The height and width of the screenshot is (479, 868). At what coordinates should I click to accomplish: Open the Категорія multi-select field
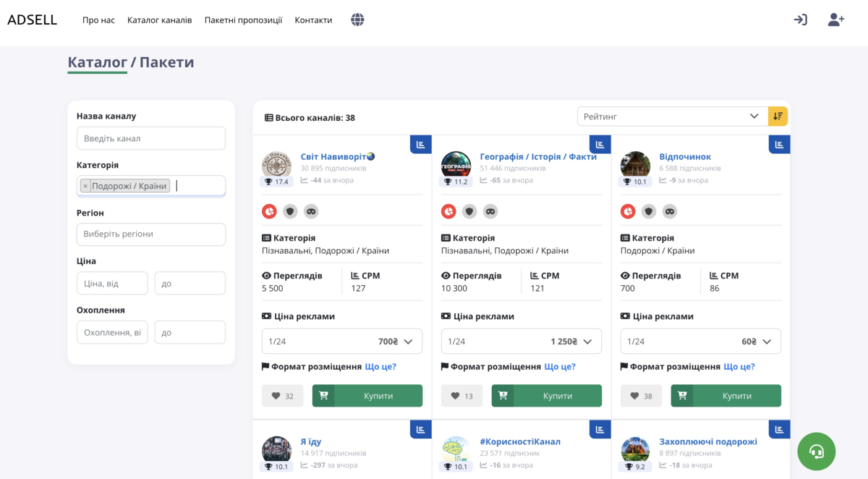point(151,186)
